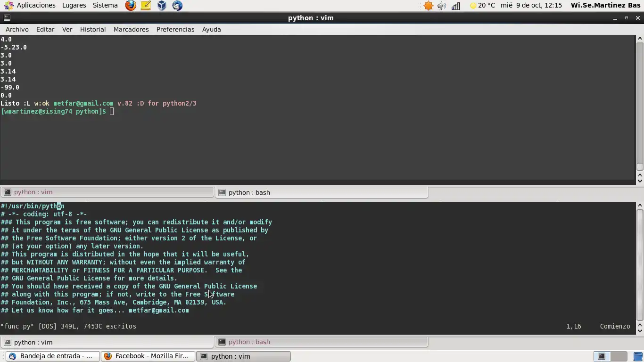This screenshot has width=644, height=362.
Task: Click the 'Listo :L w:ok' output line
Action: coord(99,103)
